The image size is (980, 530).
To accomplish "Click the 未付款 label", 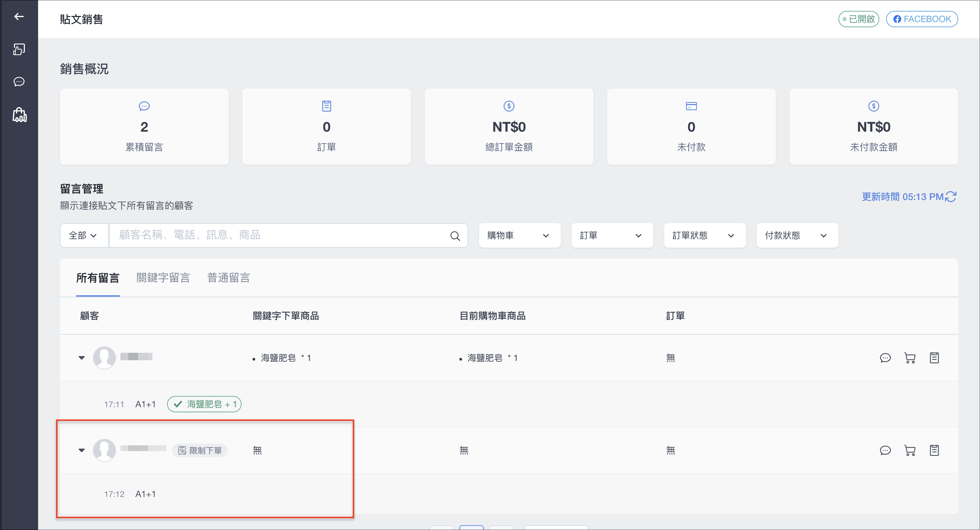I will coord(691,147).
